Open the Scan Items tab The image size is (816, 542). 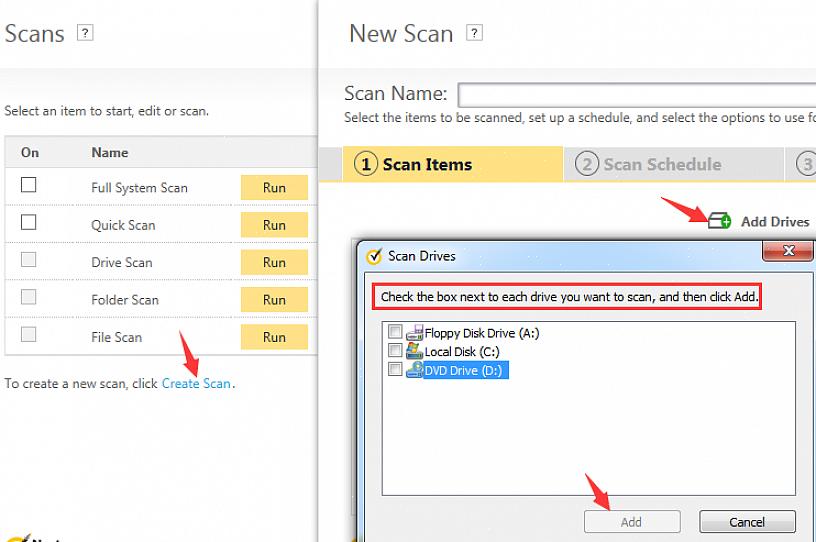pos(427,164)
